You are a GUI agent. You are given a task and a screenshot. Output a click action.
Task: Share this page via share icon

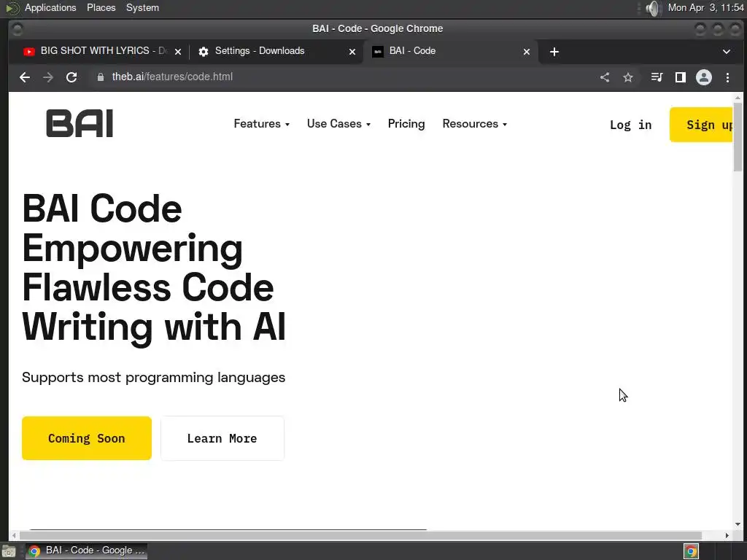point(605,77)
